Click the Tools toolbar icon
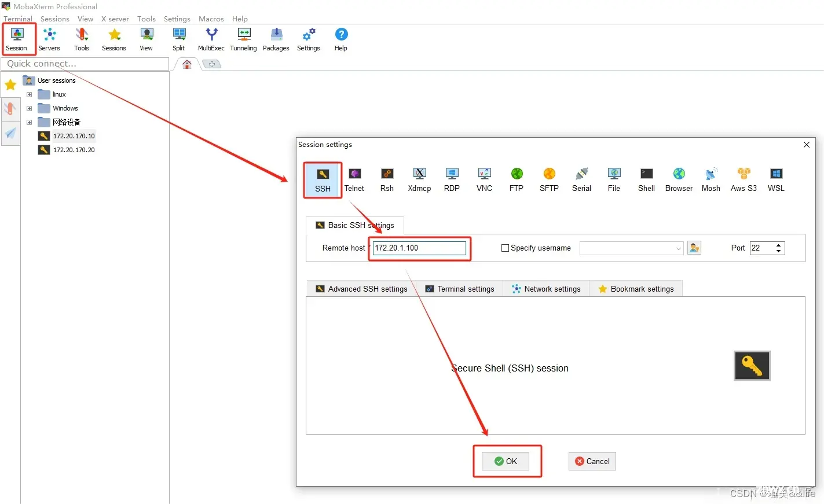The image size is (824, 504). click(x=82, y=39)
